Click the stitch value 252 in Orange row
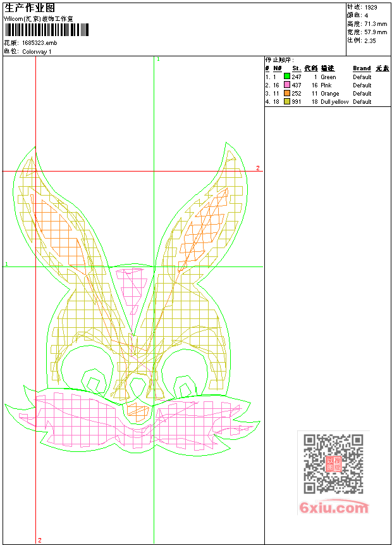Viewport: 392px width, 545px height. pyautogui.click(x=297, y=94)
